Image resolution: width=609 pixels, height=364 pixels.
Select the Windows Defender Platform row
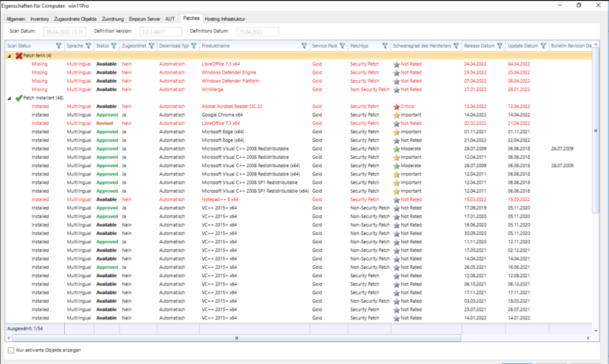299,81
